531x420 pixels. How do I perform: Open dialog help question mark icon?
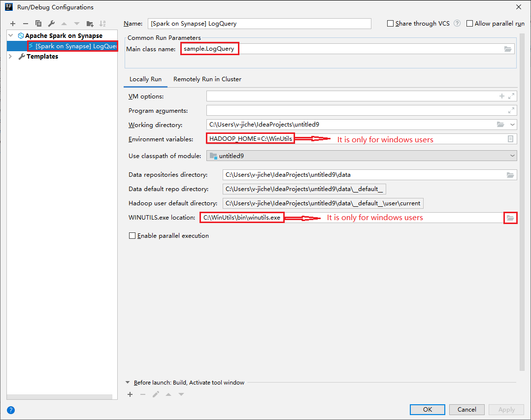coord(11,410)
